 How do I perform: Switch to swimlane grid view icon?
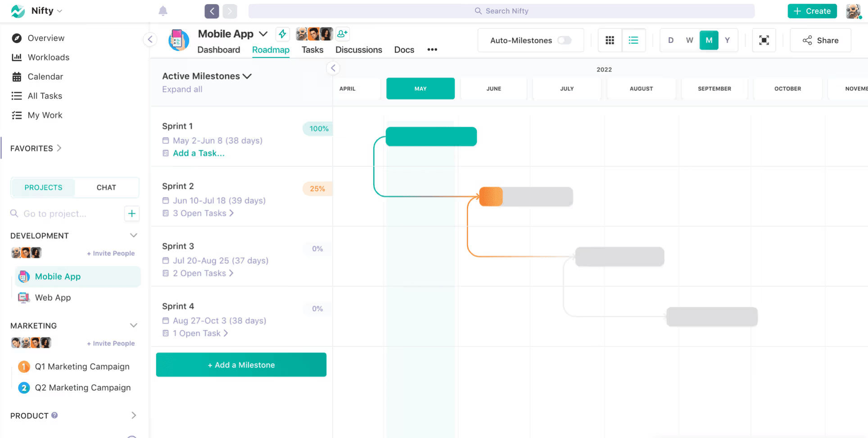click(x=610, y=40)
